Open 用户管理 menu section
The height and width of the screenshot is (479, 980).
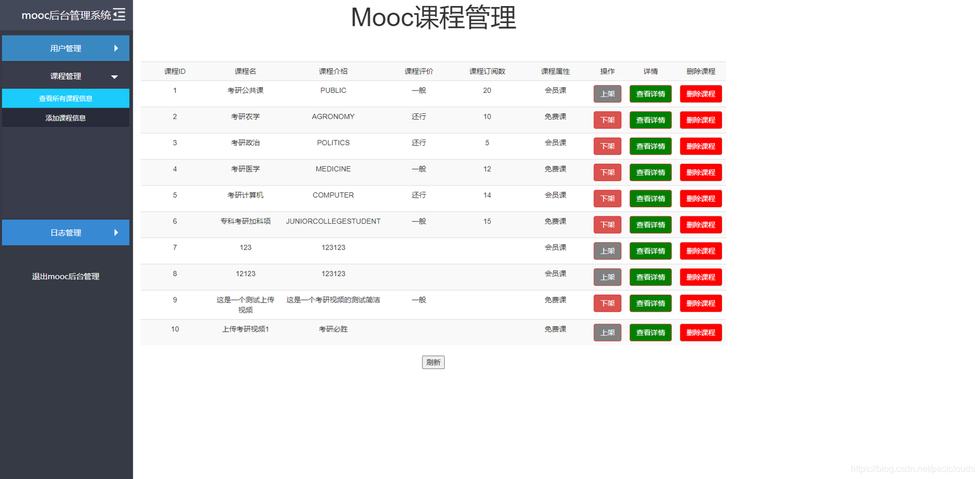click(65, 48)
